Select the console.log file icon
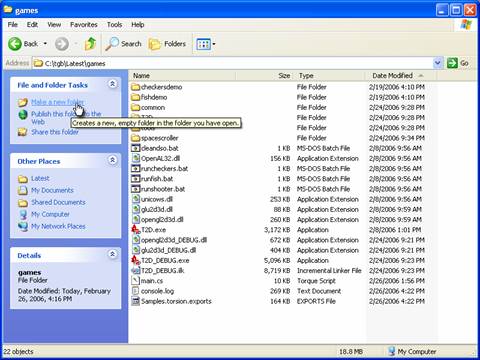Image resolution: width=480 pixels, height=360 pixels. point(135,291)
